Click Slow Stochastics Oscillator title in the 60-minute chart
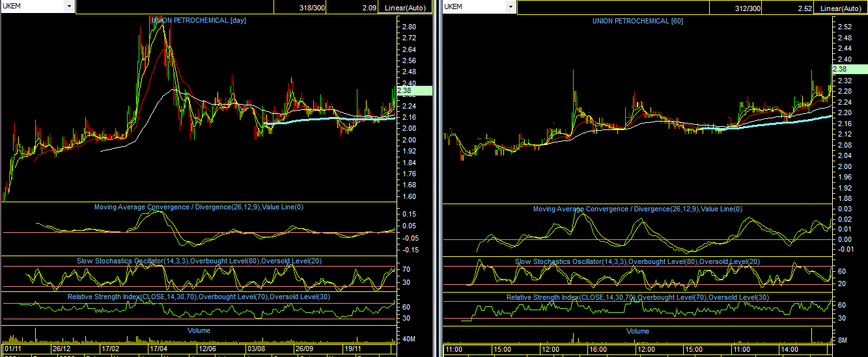This screenshot has width=868, height=357. click(x=637, y=261)
